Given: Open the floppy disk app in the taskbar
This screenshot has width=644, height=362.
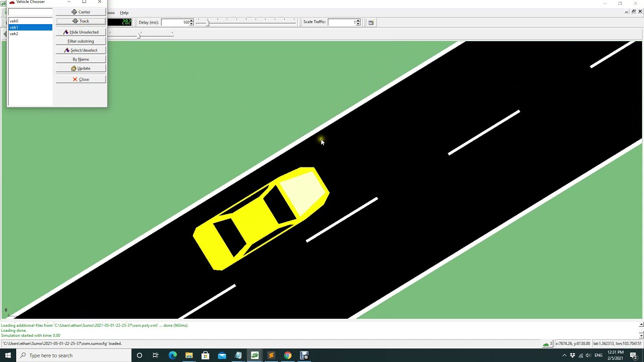Looking at the screenshot, I should 304,355.
